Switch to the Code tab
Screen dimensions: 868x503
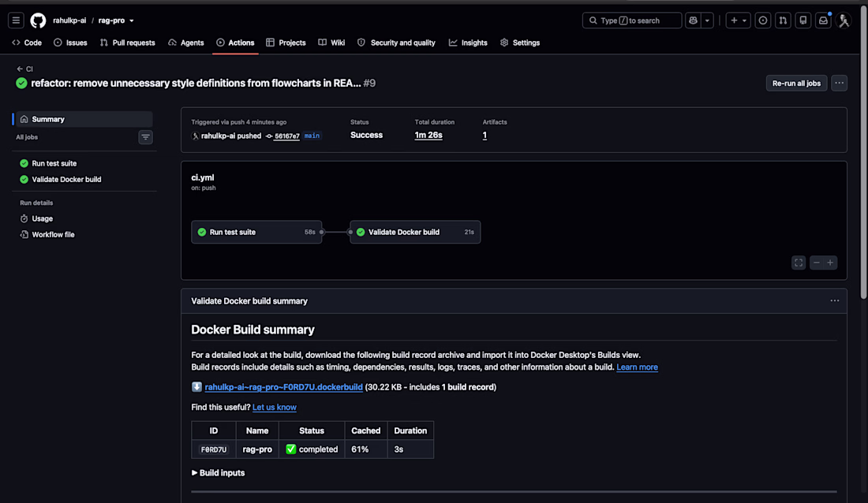[x=27, y=43]
